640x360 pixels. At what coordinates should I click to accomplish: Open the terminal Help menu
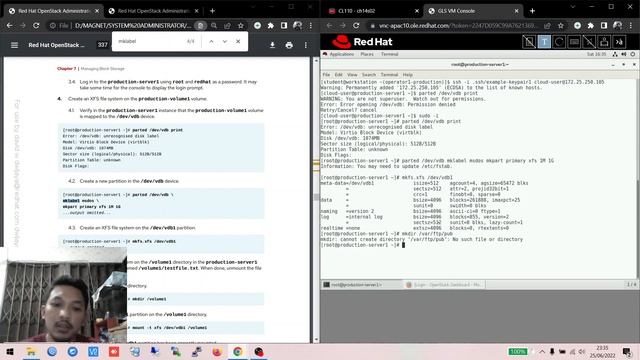pyautogui.click(x=408, y=75)
